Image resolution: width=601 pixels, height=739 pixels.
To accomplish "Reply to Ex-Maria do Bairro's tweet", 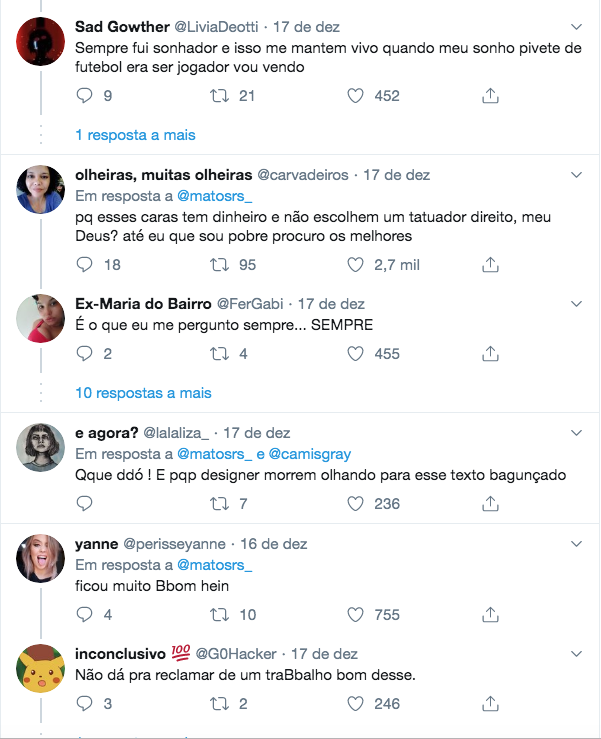I will 85,353.
